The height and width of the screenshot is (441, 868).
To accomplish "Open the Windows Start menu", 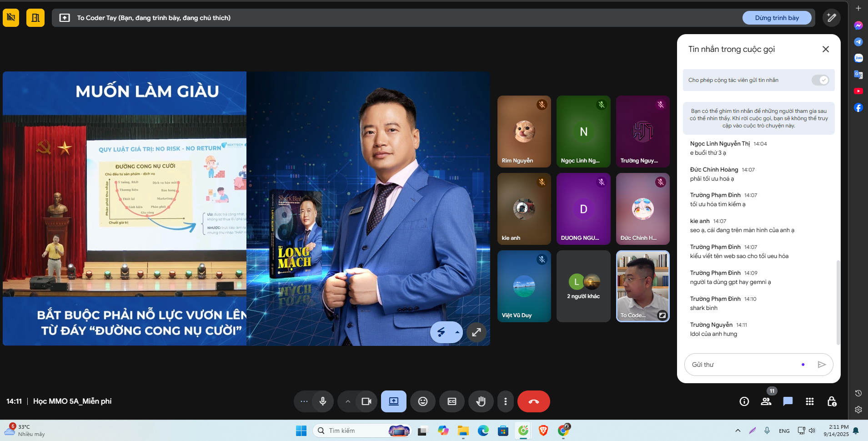I will point(301,431).
